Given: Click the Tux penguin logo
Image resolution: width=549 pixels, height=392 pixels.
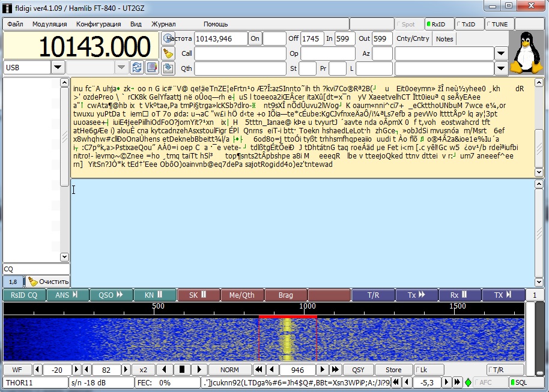Looking at the screenshot, I should pos(526,53).
